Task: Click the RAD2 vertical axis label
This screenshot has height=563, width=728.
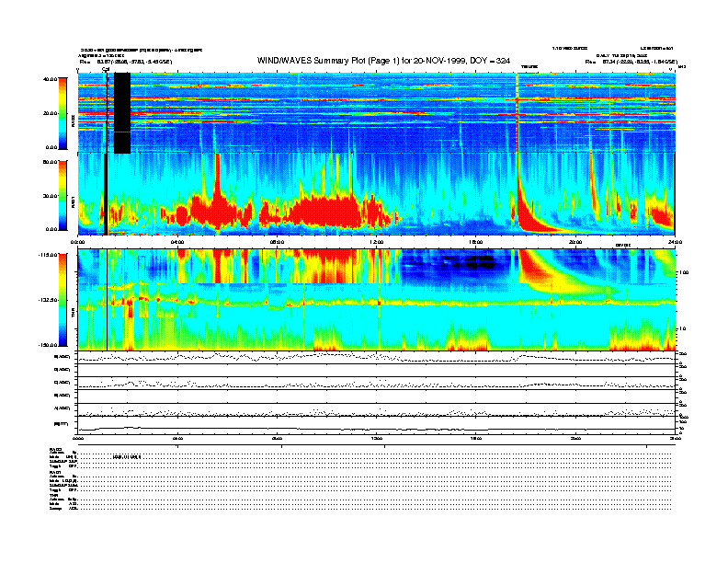Action: tap(73, 122)
